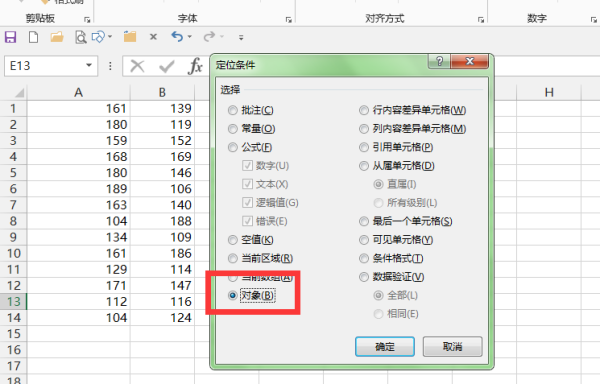The image size is (600, 384).
Task: Open the shapes icon dropdown arrow
Action: click(110, 37)
